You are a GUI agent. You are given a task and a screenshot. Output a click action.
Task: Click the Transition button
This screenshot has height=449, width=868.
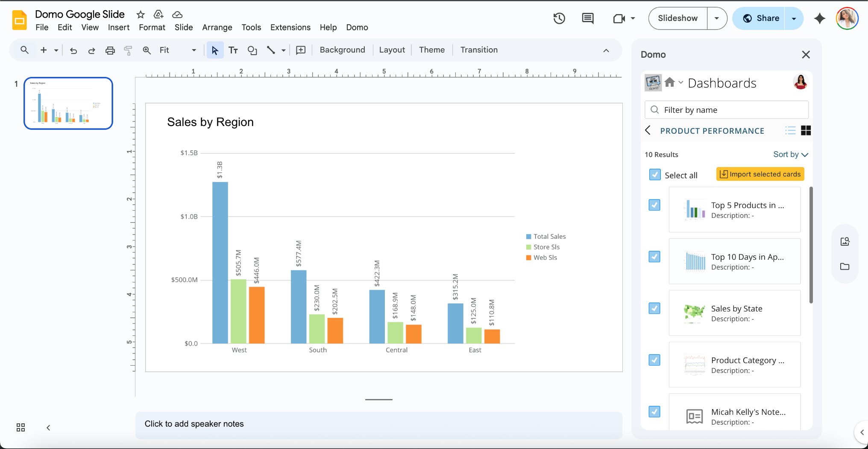479,50
